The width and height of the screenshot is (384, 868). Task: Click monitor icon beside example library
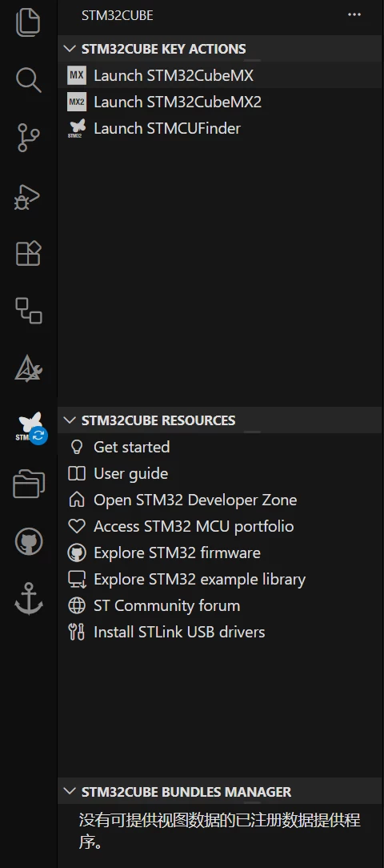76,579
